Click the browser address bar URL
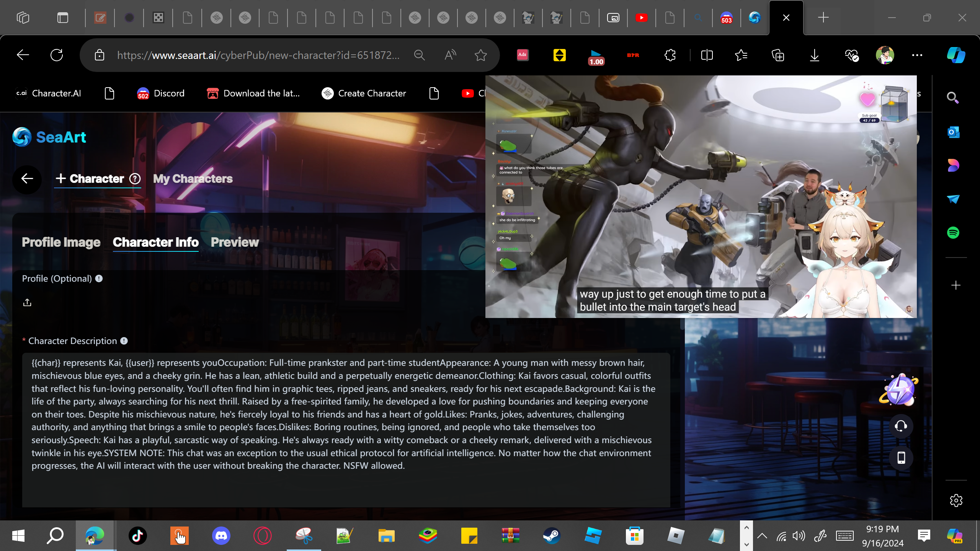Screen dimensions: 980x551 pyautogui.click(x=258, y=55)
